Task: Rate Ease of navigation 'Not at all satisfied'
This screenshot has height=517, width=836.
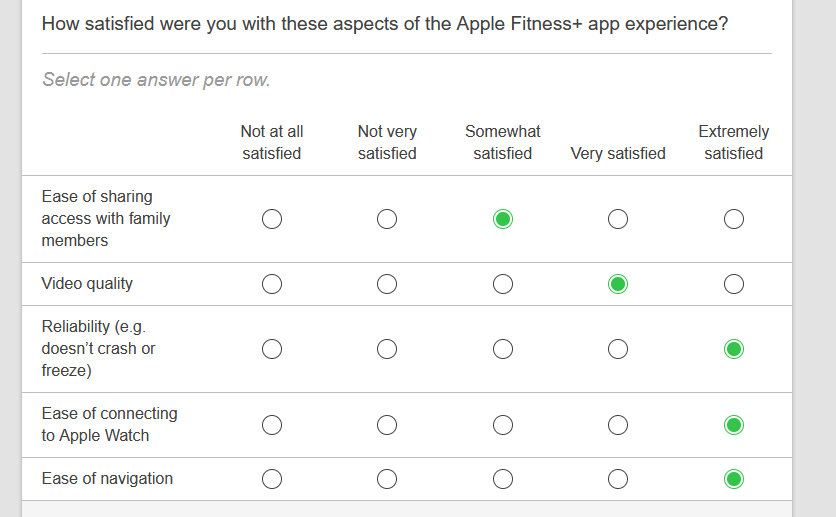Action: (272, 479)
